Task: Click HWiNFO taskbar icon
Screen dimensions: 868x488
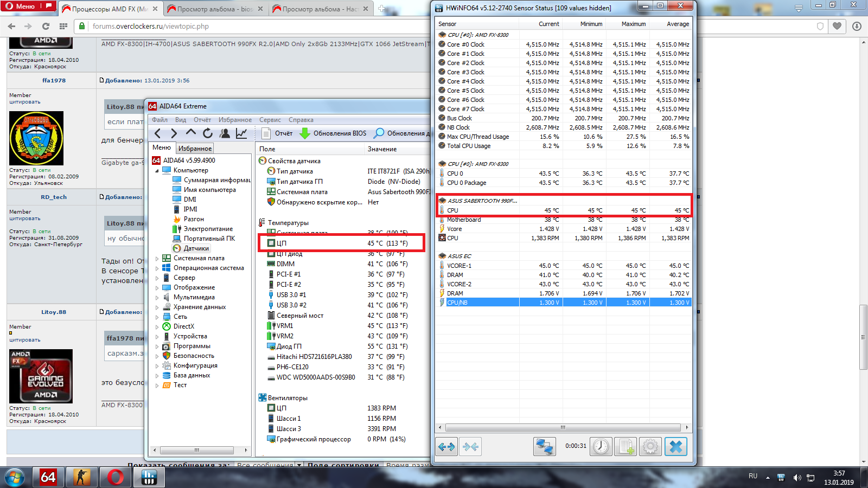Action: click(149, 477)
